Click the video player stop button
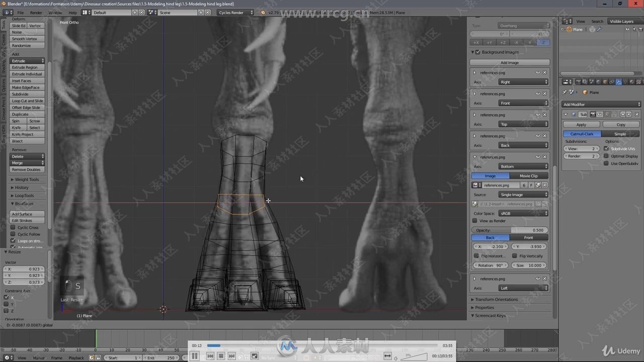This screenshot has height=362, width=644. [x=221, y=356]
